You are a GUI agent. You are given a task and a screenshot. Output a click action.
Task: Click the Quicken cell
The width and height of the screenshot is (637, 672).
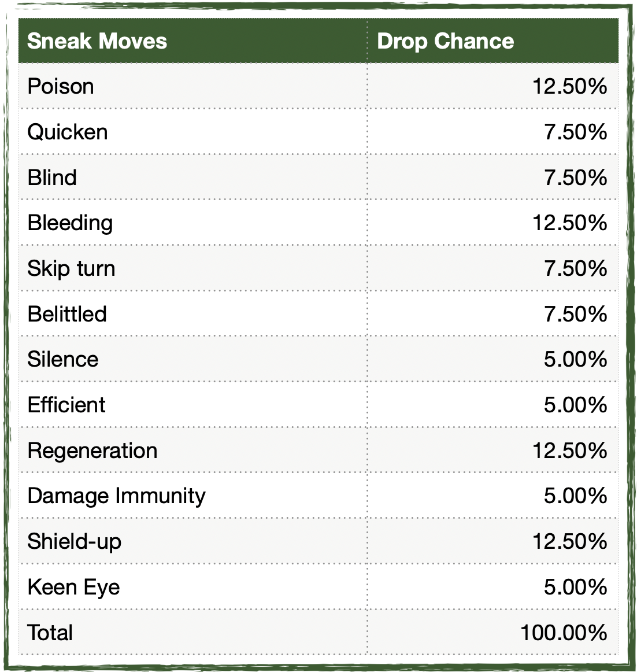[67, 132]
